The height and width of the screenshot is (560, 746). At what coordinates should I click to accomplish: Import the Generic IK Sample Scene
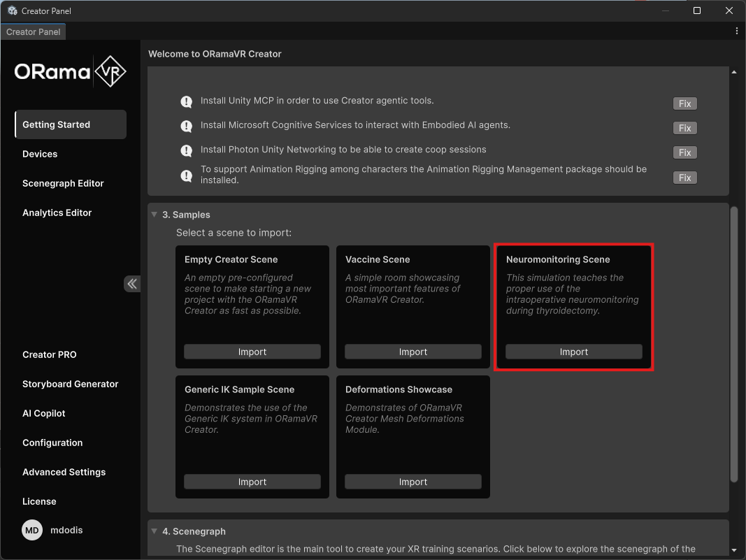point(252,482)
